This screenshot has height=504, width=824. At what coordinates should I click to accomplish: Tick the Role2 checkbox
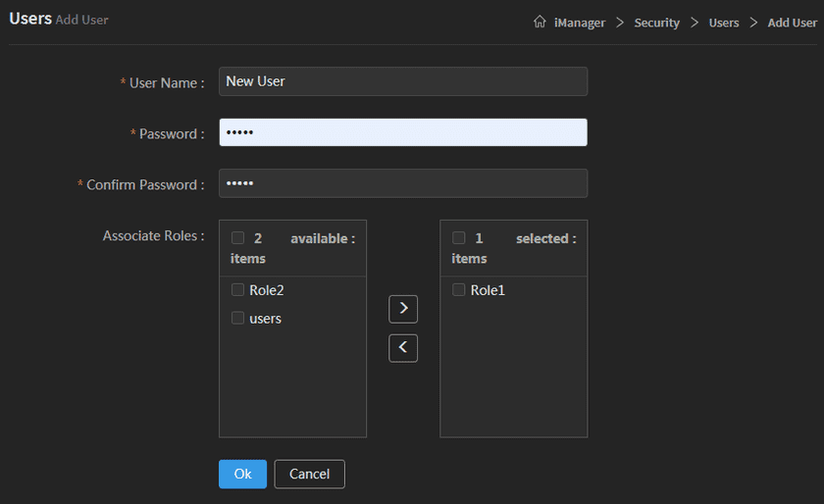click(237, 290)
